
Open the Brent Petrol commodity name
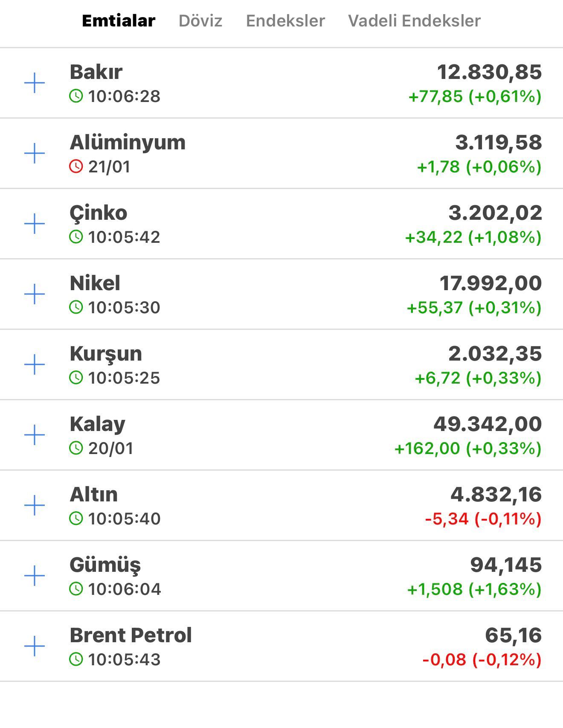coord(131,635)
